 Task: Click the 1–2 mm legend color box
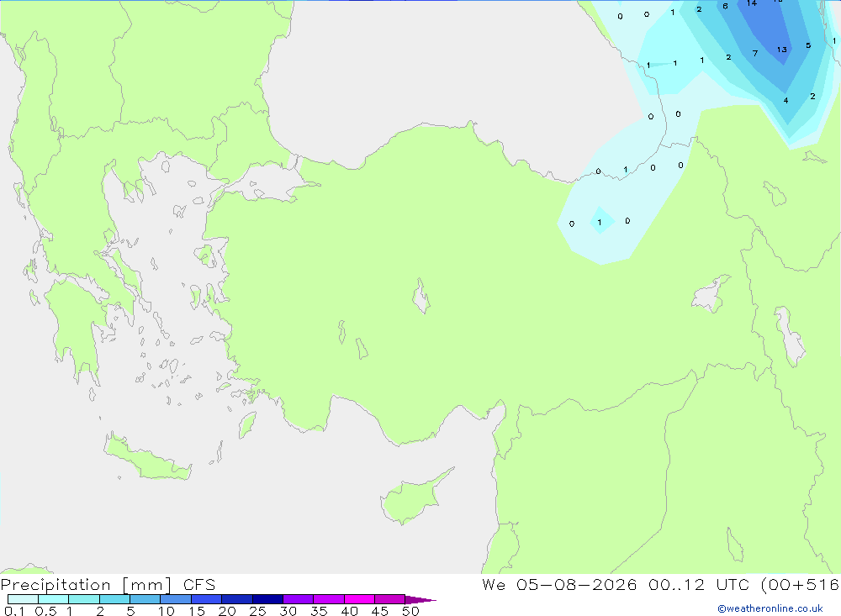[x=84, y=599]
